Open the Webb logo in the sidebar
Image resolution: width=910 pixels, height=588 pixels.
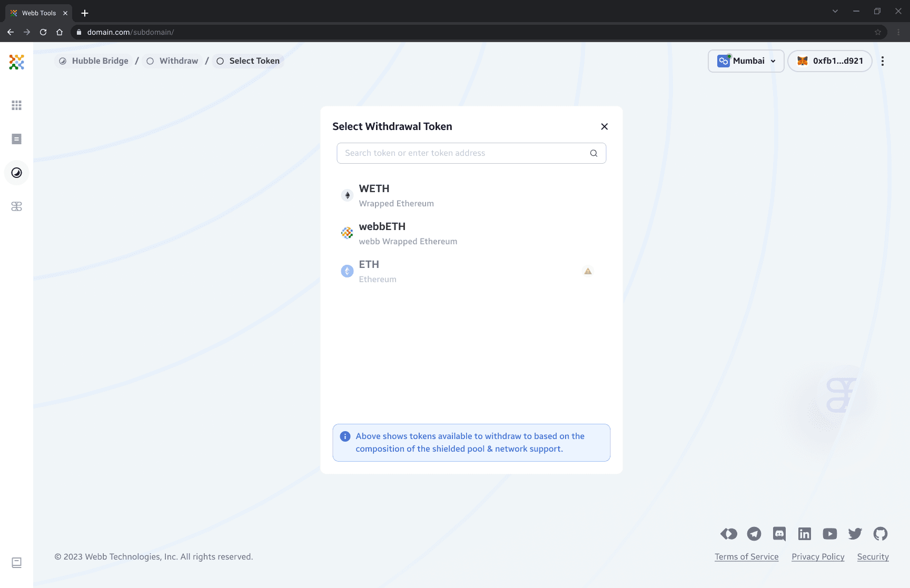pos(17,62)
